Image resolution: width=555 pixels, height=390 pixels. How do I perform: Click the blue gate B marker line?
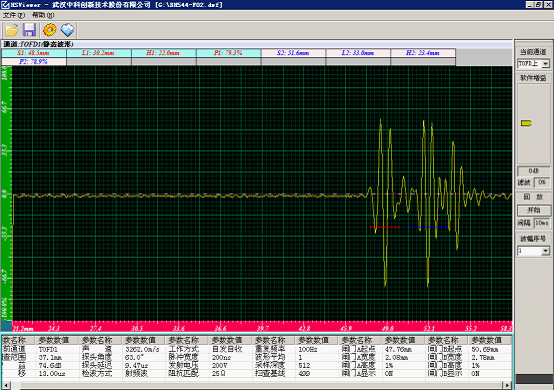(x=428, y=227)
